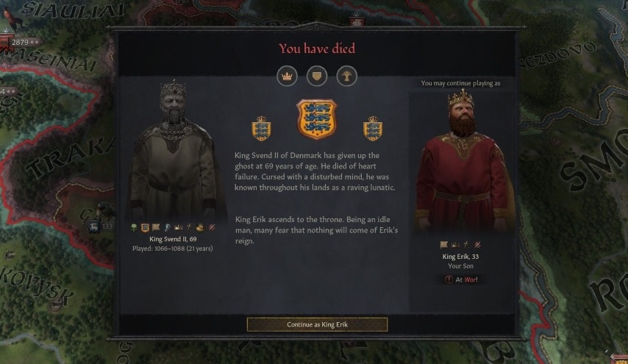This screenshot has width=628, height=364.
Task: Click Svend's small crown trait icon
Action: click(178, 227)
